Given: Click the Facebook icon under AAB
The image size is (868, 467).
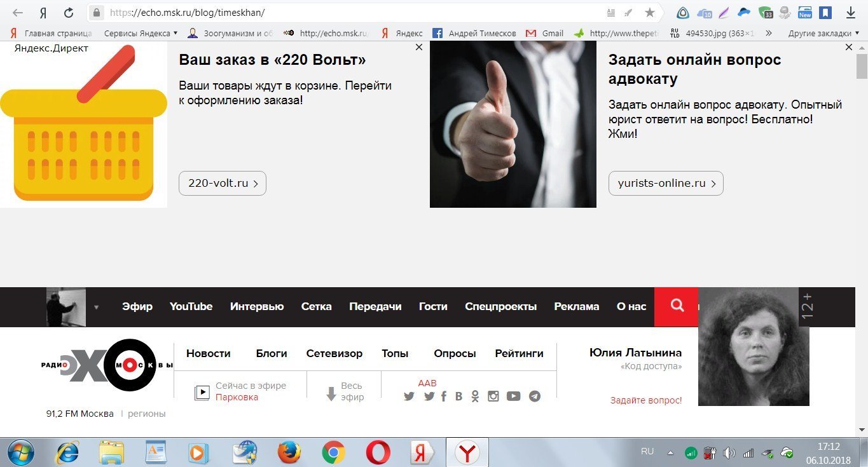Looking at the screenshot, I should 443,396.
